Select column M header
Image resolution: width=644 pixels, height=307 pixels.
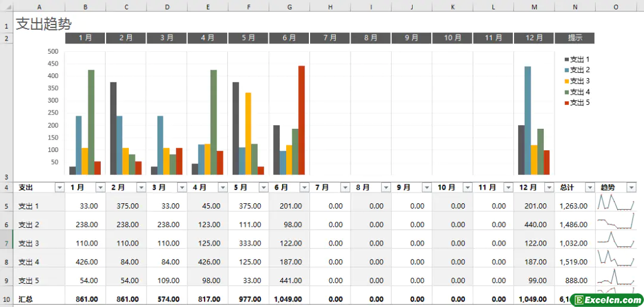click(534, 7)
